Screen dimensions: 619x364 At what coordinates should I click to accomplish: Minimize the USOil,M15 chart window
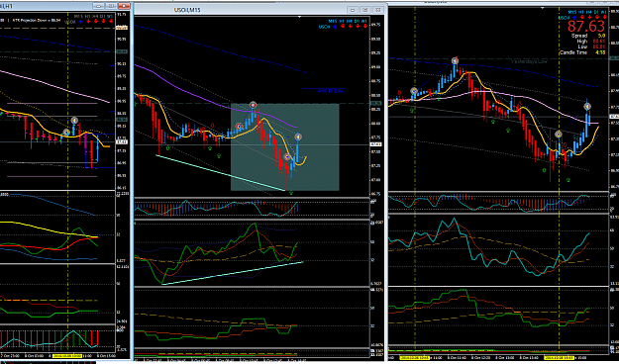(353, 10)
